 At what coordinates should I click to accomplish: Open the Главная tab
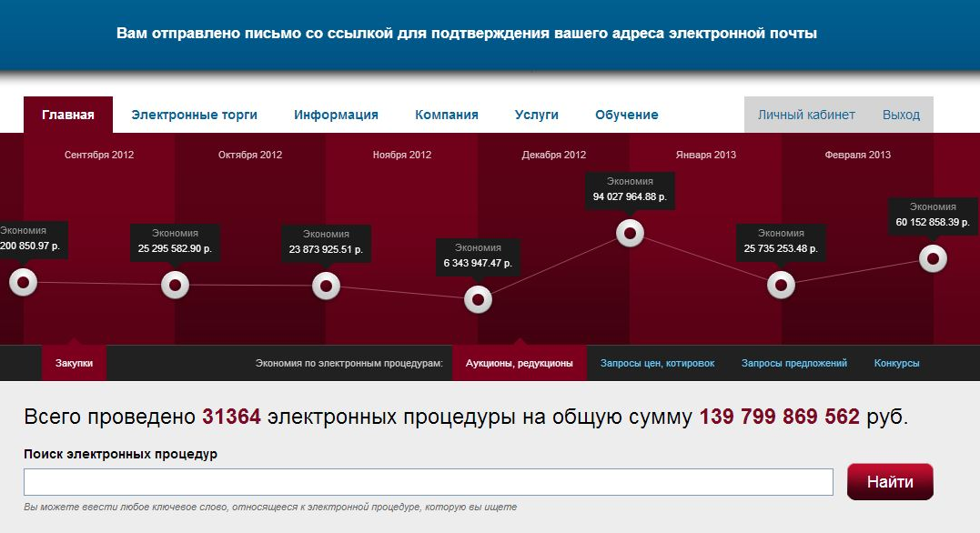pos(68,115)
